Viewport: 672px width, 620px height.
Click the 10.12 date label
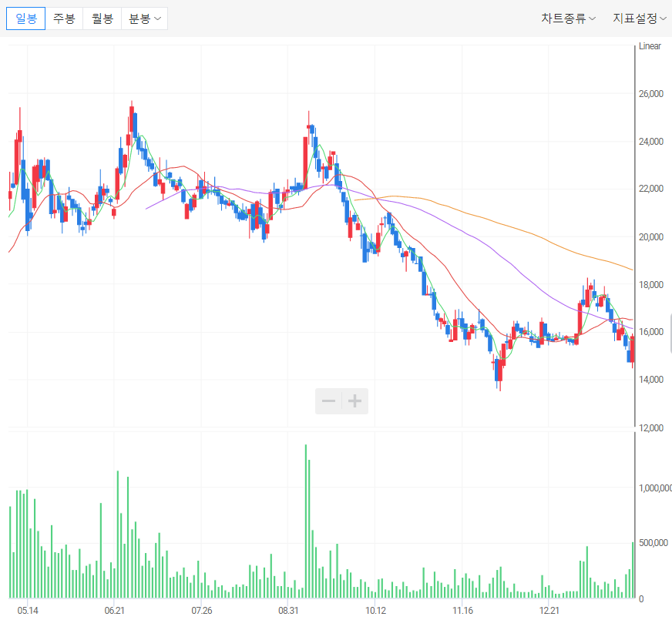[375, 611]
